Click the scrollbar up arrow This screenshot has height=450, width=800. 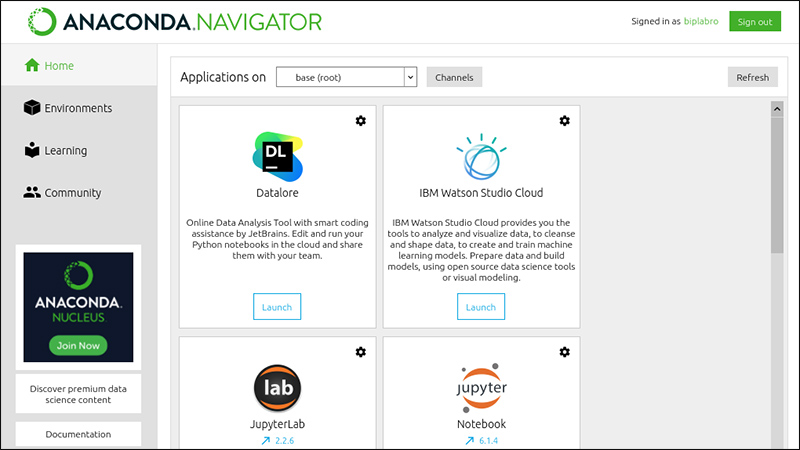tap(777, 109)
